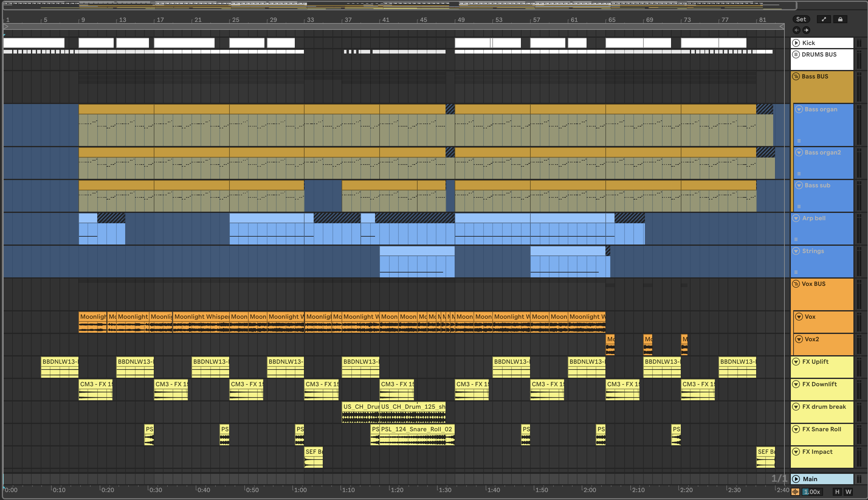Jump to next locator arrow

806,30
